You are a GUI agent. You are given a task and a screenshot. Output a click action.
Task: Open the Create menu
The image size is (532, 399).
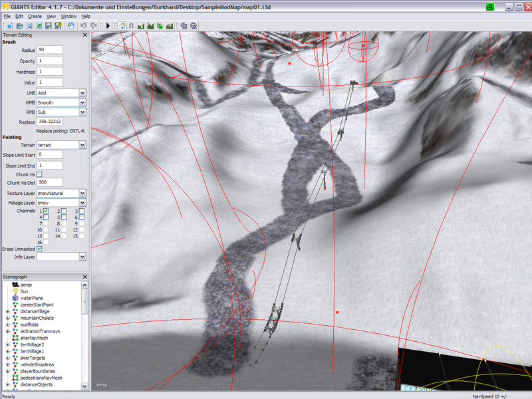[35, 16]
